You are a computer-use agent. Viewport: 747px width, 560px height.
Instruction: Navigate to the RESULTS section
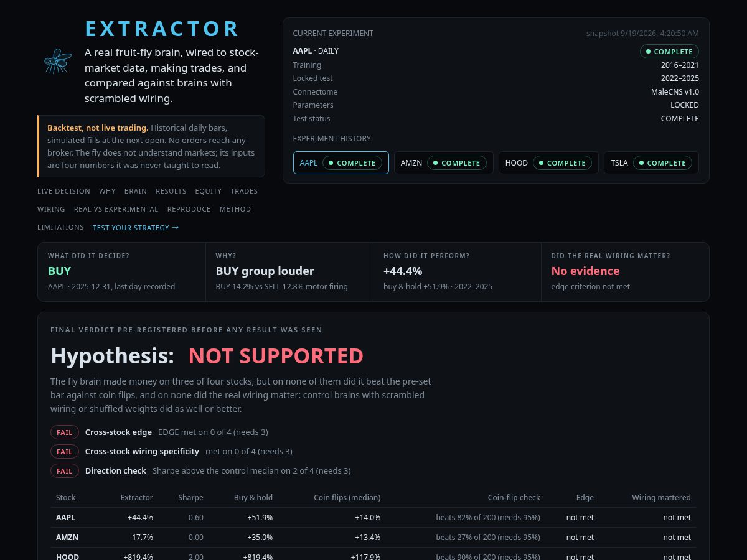(171, 191)
